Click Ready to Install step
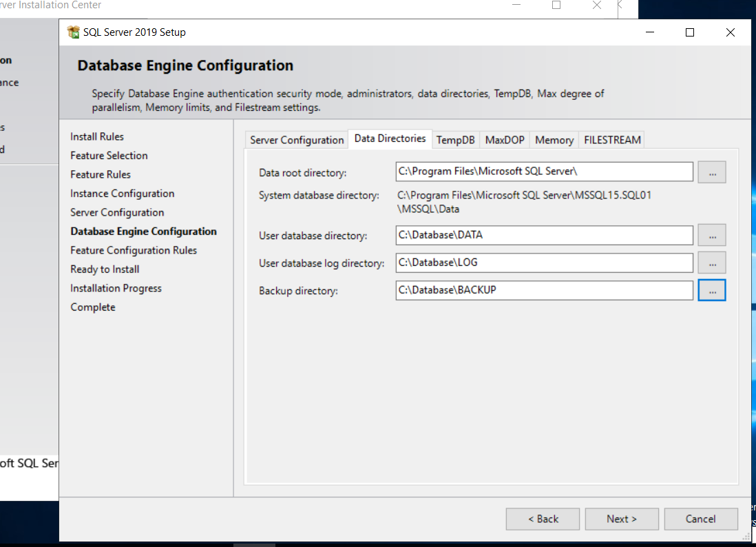Screen dimensions: 756x547 pos(105,269)
